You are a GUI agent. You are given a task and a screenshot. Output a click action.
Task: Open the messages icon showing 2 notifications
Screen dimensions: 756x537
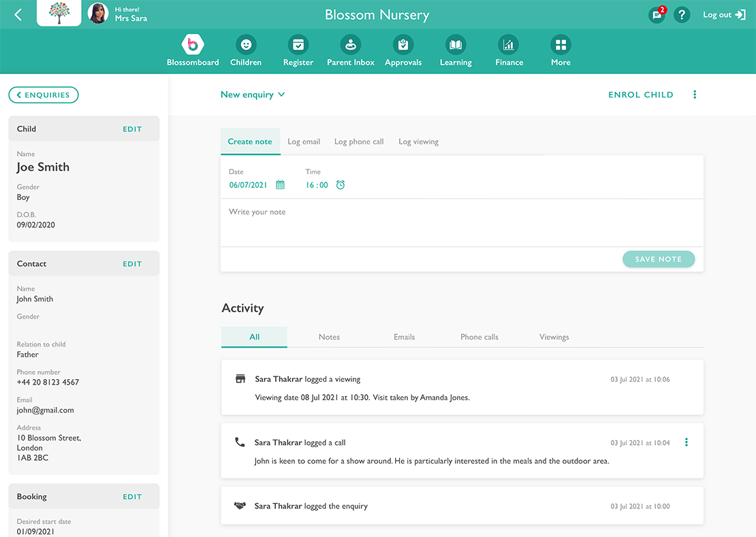[x=656, y=14]
